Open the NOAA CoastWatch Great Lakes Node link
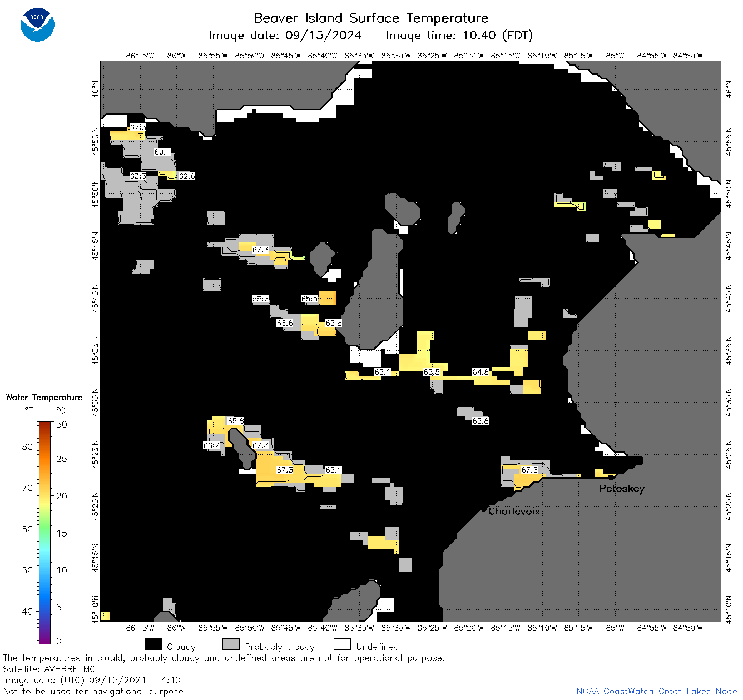 657,691
